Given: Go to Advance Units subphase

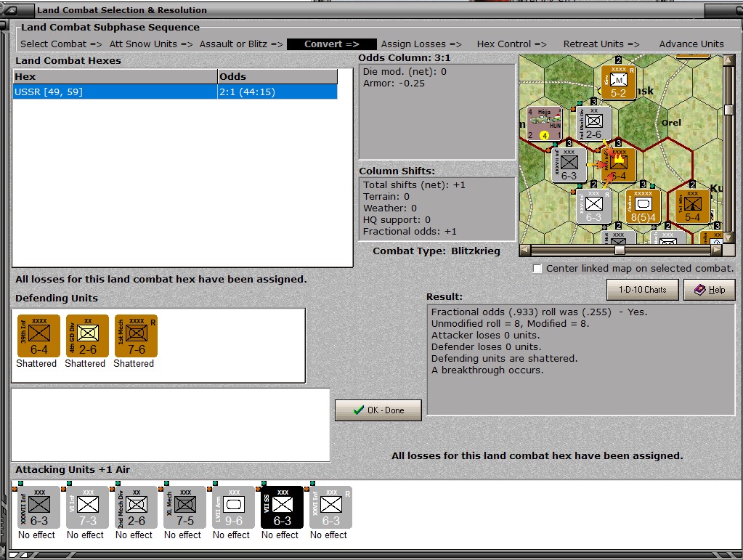Looking at the screenshot, I should pyautogui.click(x=691, y=44).
